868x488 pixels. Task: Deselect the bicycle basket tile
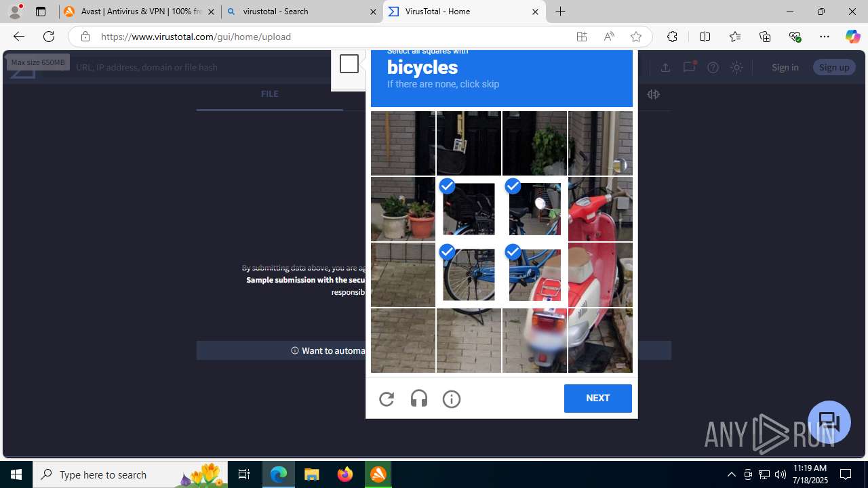(x=469, y=209)
